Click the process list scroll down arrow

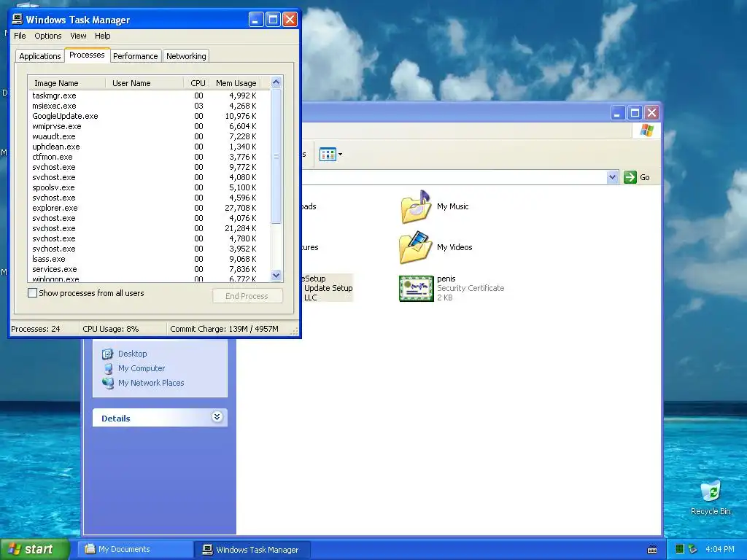tap(276, 275)
